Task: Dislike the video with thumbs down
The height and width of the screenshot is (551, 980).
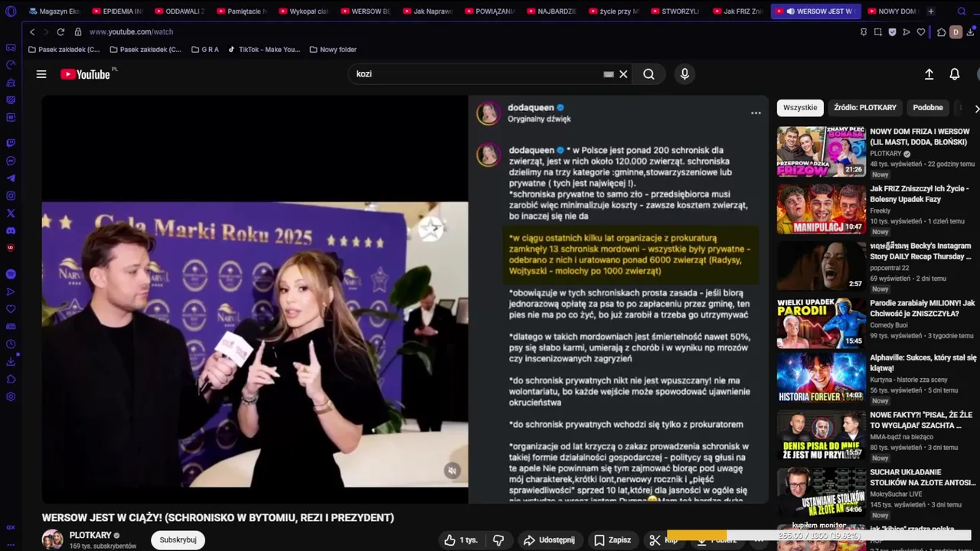Action: pos(498,540)
